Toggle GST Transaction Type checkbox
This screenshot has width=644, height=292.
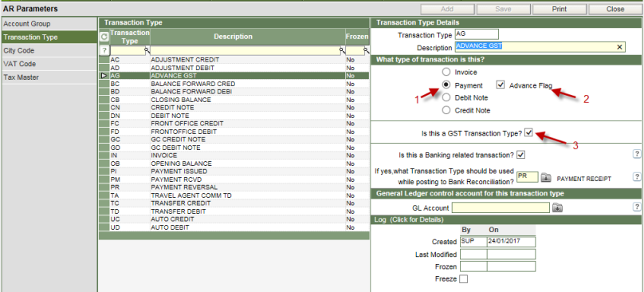(x=528, y=133)
